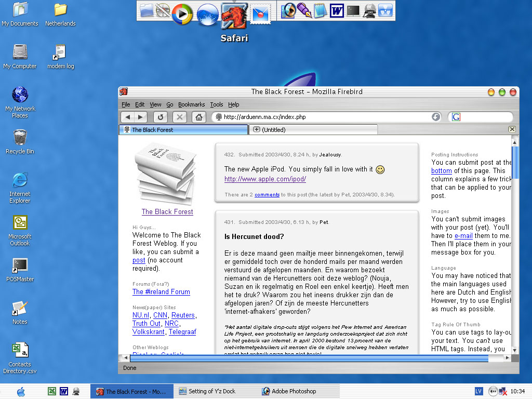532x399 pixels.
Task: Launch the compass ruler app in dock
Action: [163, 10]
